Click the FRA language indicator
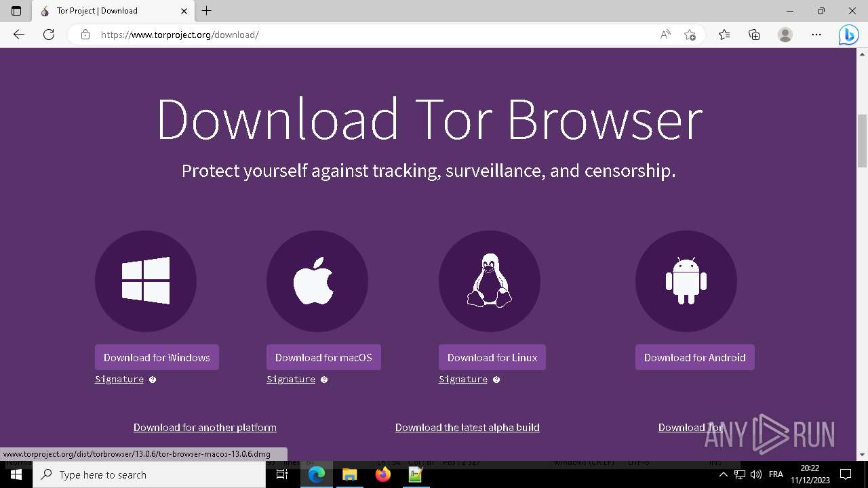Image resolution: width=868 pixels, height=488 pixels. pos(776,474)
